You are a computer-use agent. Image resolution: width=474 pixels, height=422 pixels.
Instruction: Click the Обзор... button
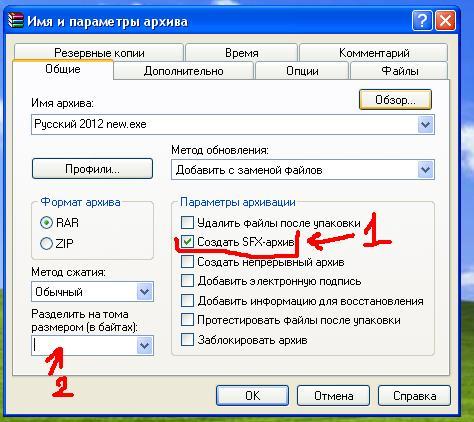(395, 100)
